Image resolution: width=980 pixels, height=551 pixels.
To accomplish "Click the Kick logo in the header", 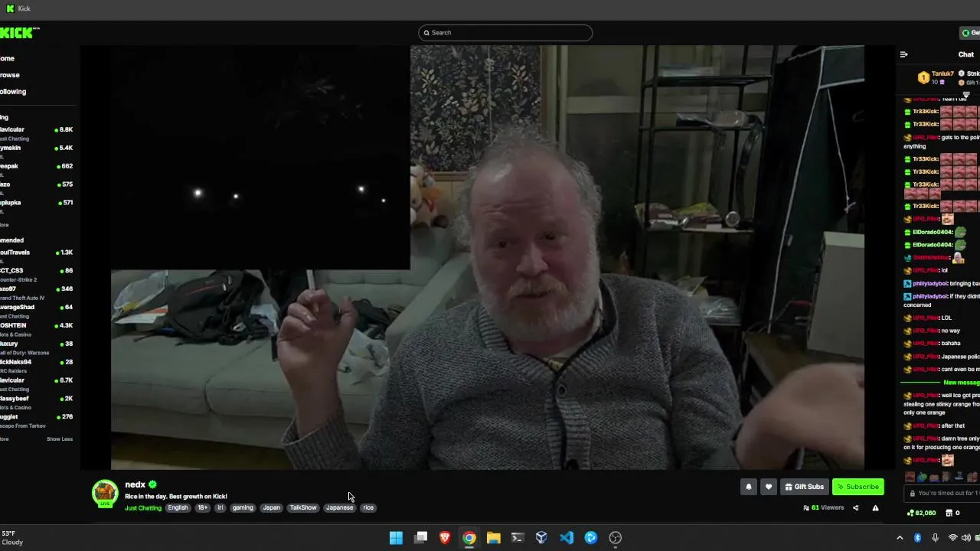I will pyautogui.click(x=18, y=33).
